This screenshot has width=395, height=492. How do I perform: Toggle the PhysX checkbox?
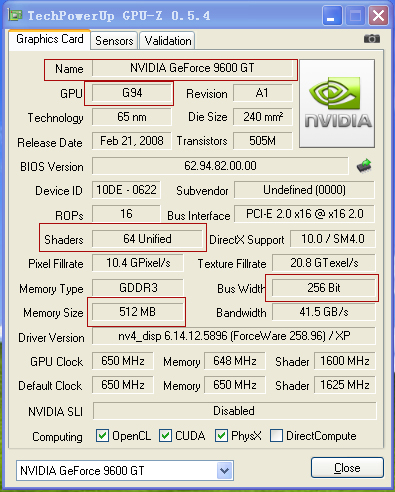click(221, 436)
